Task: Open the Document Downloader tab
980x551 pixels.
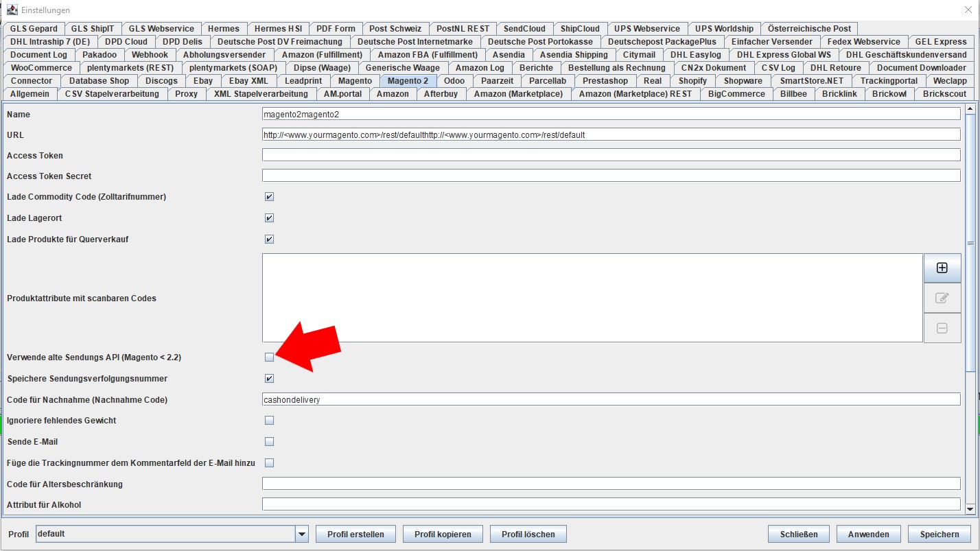Action: click(922, 68)
